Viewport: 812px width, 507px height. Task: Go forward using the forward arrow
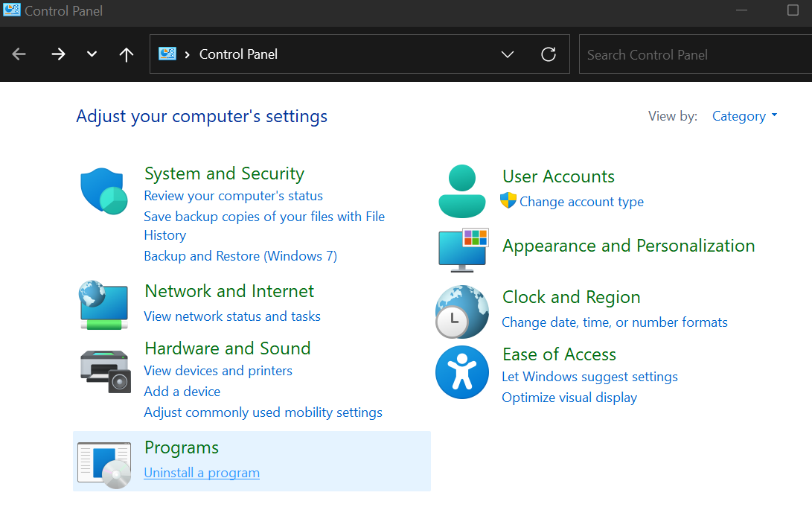point(59,54)
